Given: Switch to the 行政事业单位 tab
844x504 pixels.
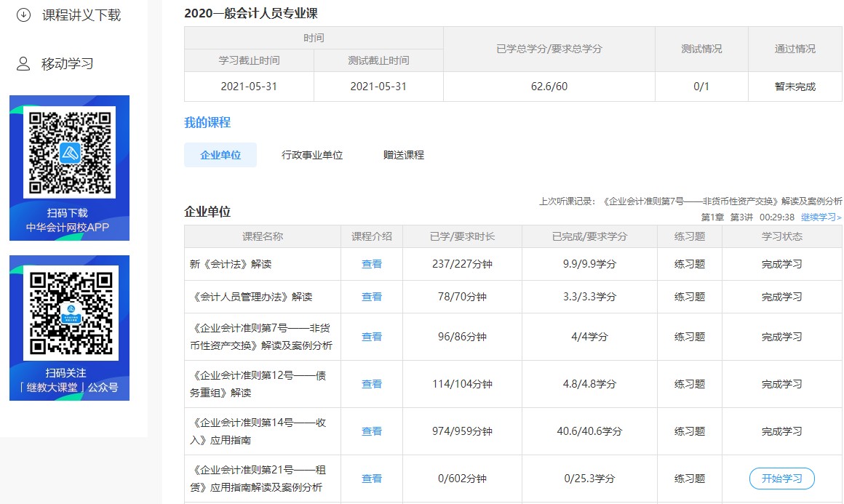Looking at the screenshot, I should [x=312, y=155].
